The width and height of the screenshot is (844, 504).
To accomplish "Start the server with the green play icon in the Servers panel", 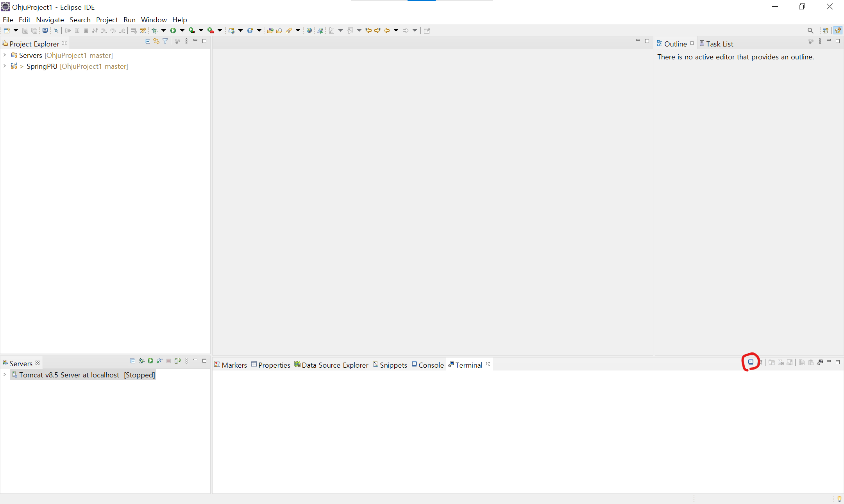I will coord(150,361).
